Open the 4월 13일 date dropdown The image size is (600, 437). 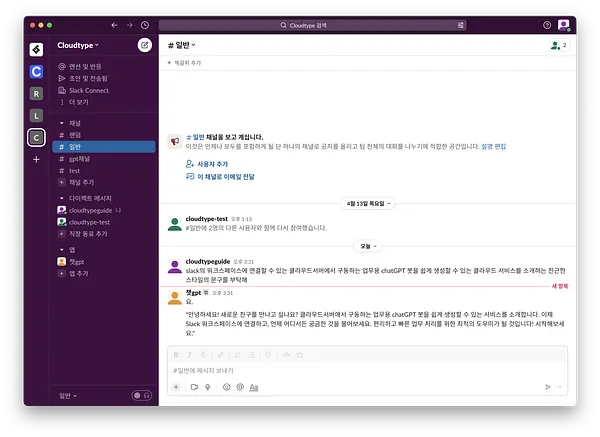pos(368,204)
